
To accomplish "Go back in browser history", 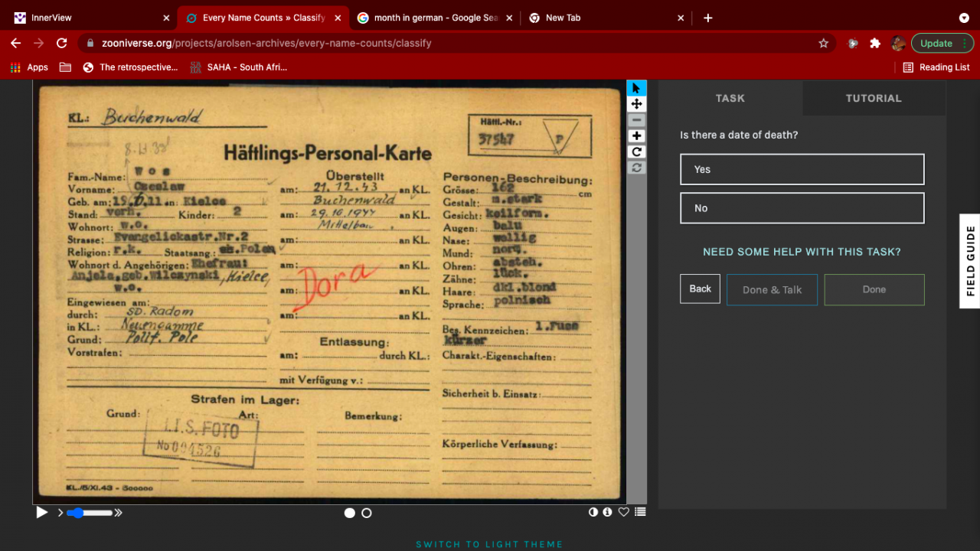I will (15, 43).
